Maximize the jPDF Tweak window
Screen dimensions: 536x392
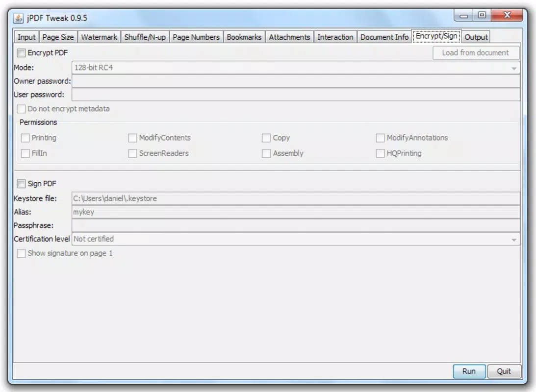tap(482, 15)
